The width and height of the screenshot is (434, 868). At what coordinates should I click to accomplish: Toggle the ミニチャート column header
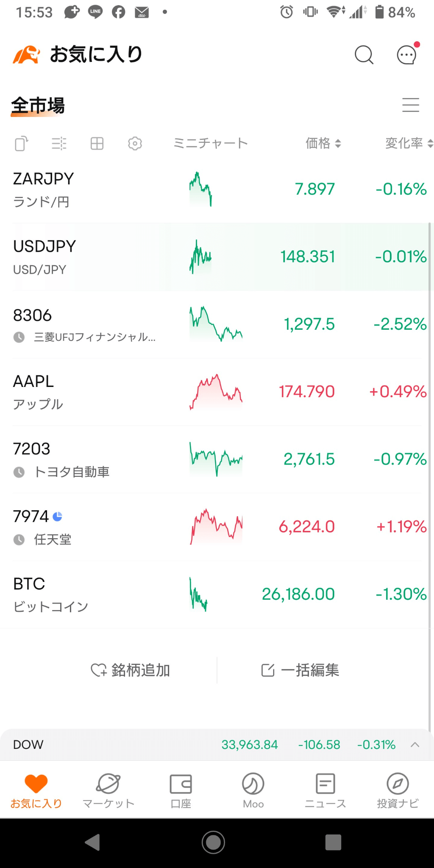pos(211,144)
